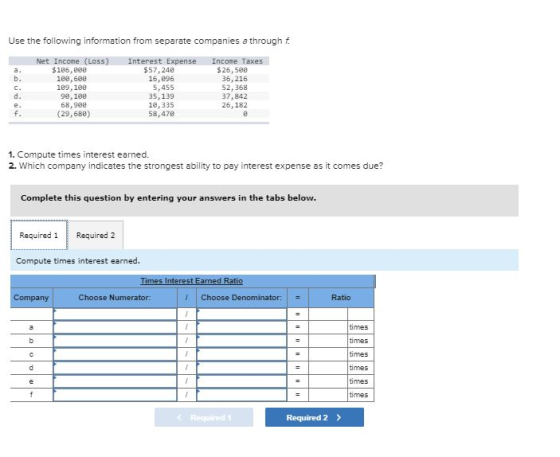
Task: Click ratio result cell for company c
Action: (328, 354)
